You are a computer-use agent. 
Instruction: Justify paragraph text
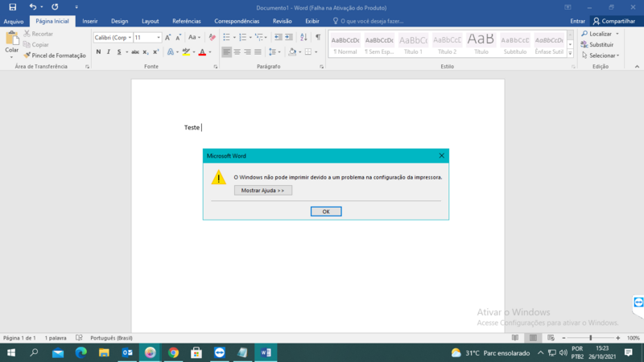tap(258, 51)
